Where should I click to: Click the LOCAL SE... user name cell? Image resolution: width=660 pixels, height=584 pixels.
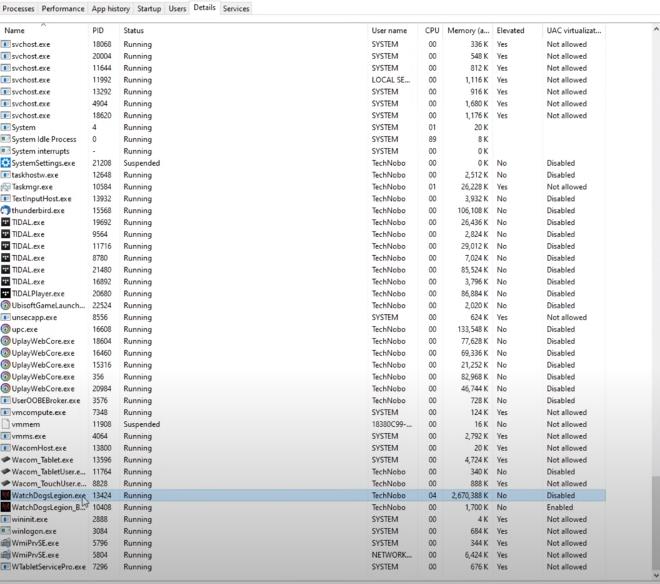click(x=391, y=80)
